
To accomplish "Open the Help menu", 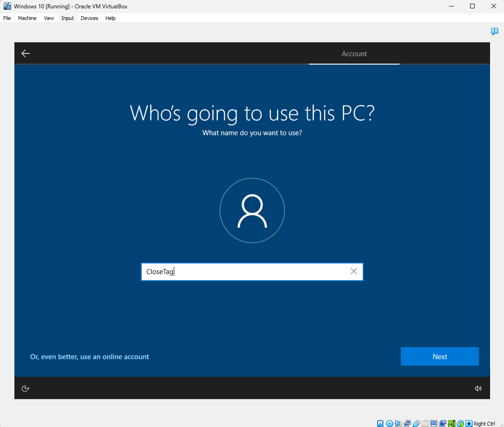I will click(110, 18).
